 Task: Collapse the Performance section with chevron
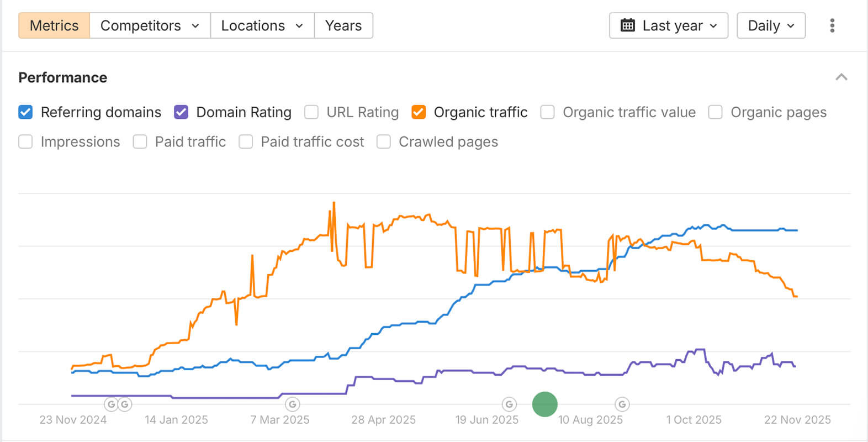pos(841,77)
